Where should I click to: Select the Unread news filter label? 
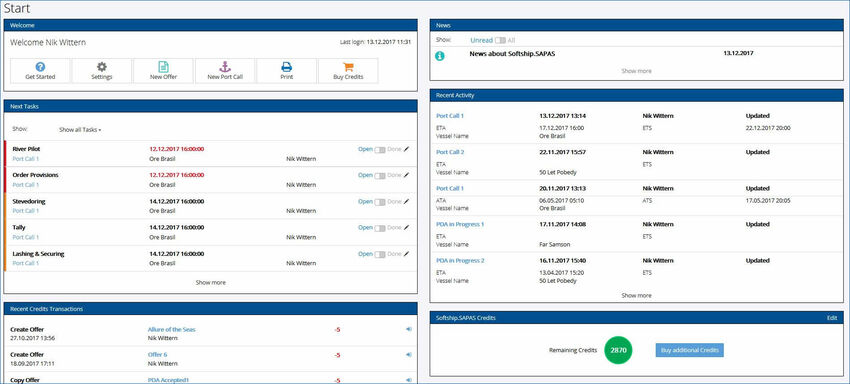[481, 40]
